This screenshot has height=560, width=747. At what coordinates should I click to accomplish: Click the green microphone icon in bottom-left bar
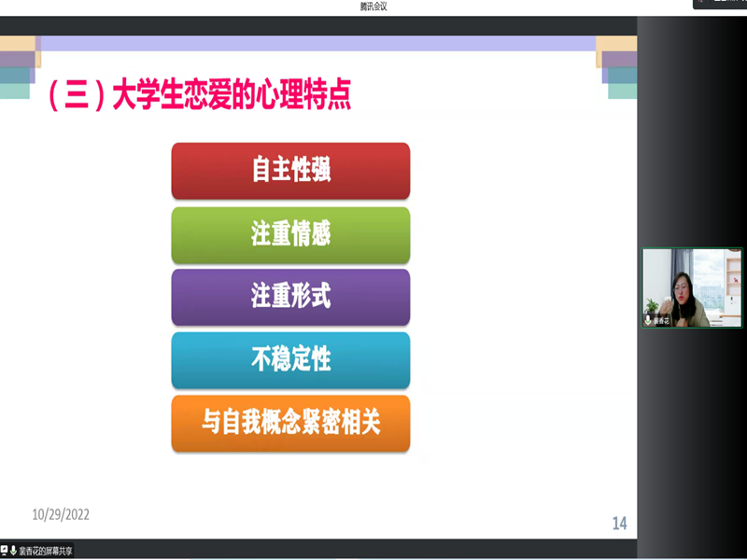(14, 551)
